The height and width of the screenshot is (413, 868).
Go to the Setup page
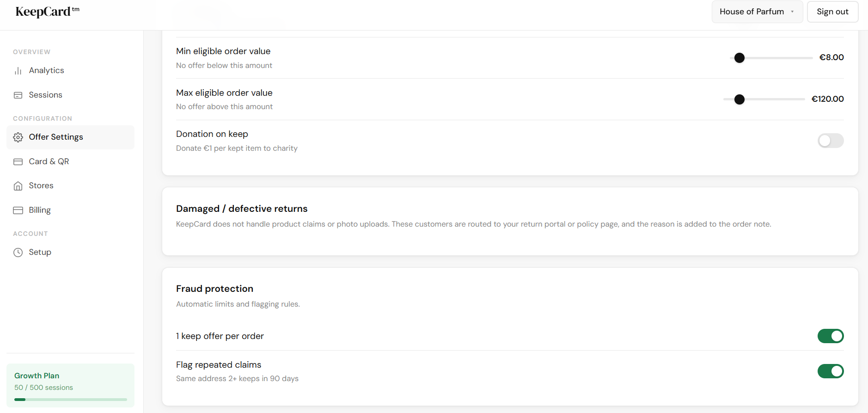pyautogui.click(x=70, y=253)
